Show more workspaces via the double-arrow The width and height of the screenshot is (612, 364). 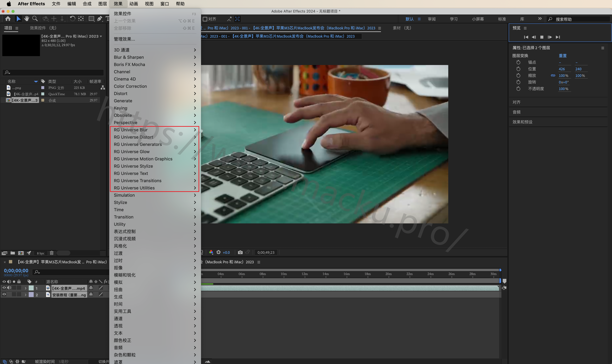(x=540, y=19)
